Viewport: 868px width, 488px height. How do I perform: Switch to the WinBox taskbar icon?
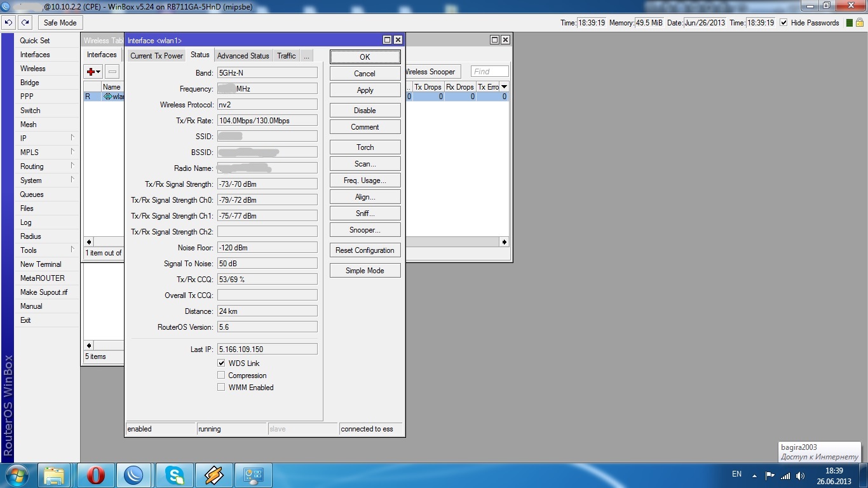pos(135,475)
